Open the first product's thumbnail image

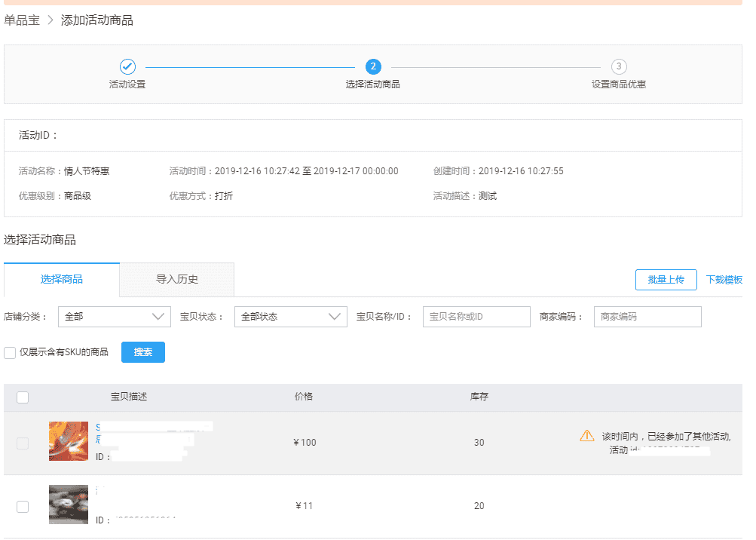pos(69,441)
